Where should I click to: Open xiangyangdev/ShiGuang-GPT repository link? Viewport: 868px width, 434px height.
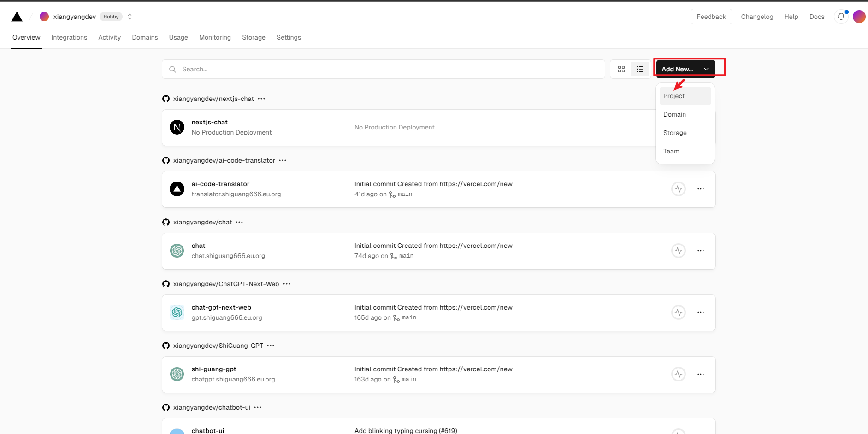218,346
